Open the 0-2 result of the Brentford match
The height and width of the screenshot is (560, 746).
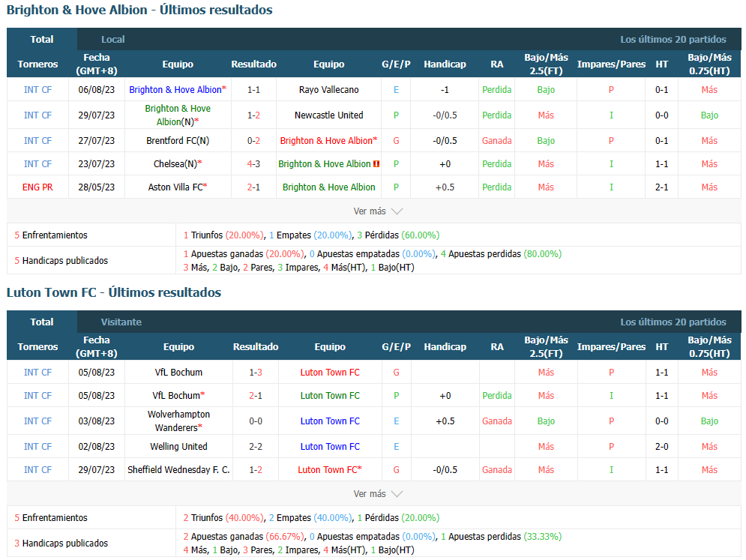[253, 141]
